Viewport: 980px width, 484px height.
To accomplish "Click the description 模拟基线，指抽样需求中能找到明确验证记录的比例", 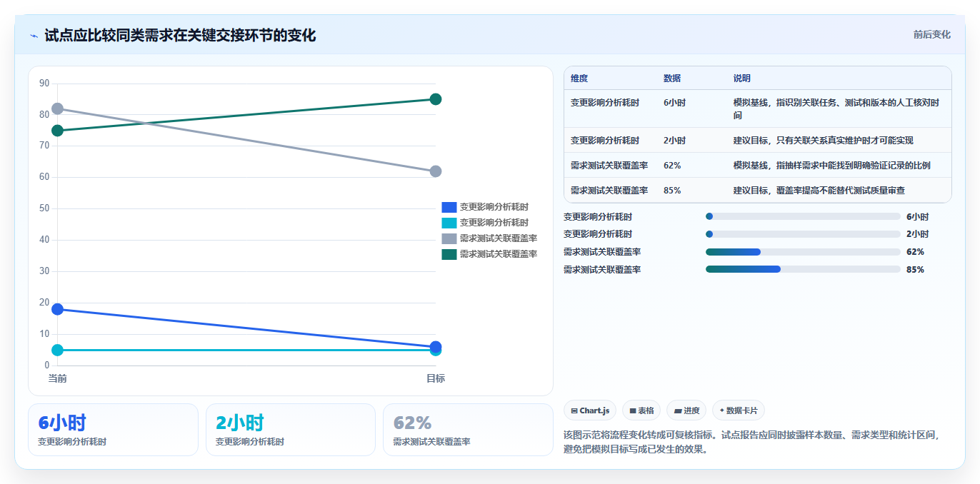I will point(832,166).
